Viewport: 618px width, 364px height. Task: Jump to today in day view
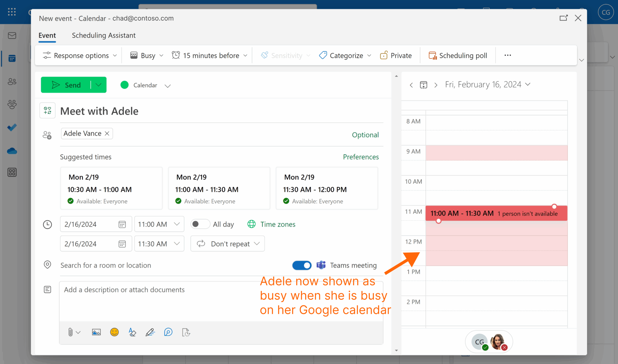pos(423,85)
